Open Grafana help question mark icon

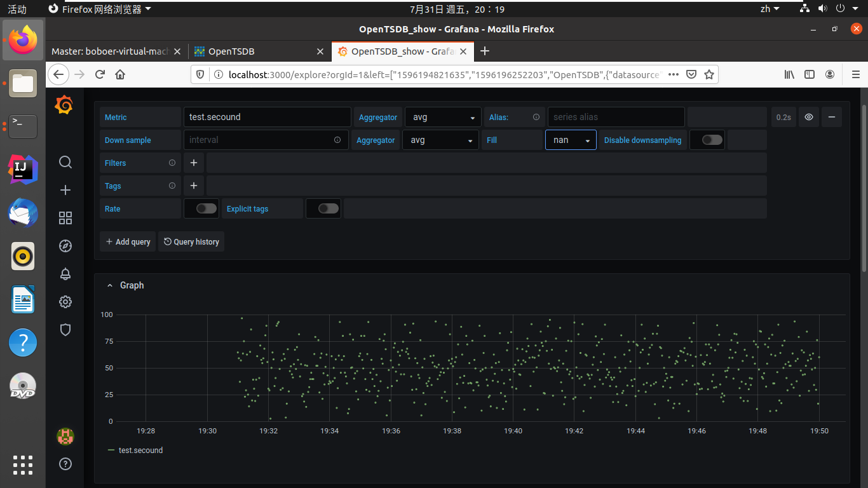[x=65, y=464]
